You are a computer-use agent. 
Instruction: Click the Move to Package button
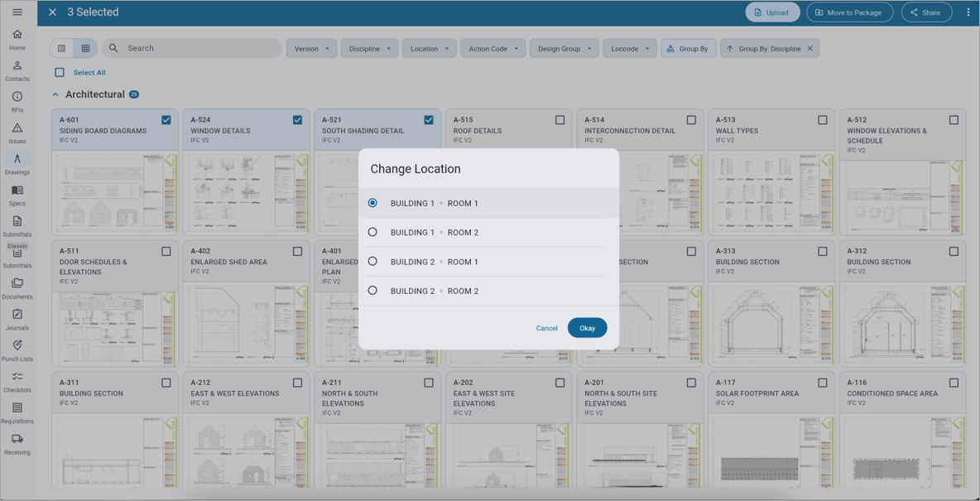coord(849,12)
